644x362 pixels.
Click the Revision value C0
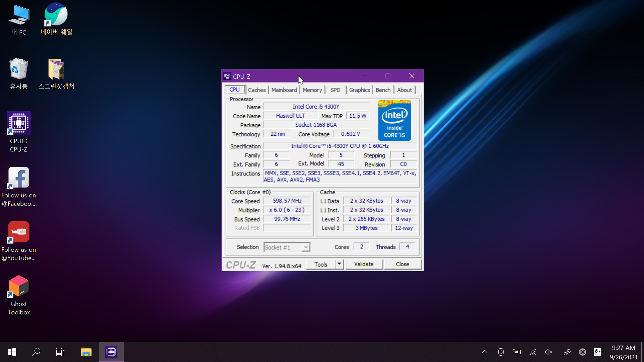[404, 164]
